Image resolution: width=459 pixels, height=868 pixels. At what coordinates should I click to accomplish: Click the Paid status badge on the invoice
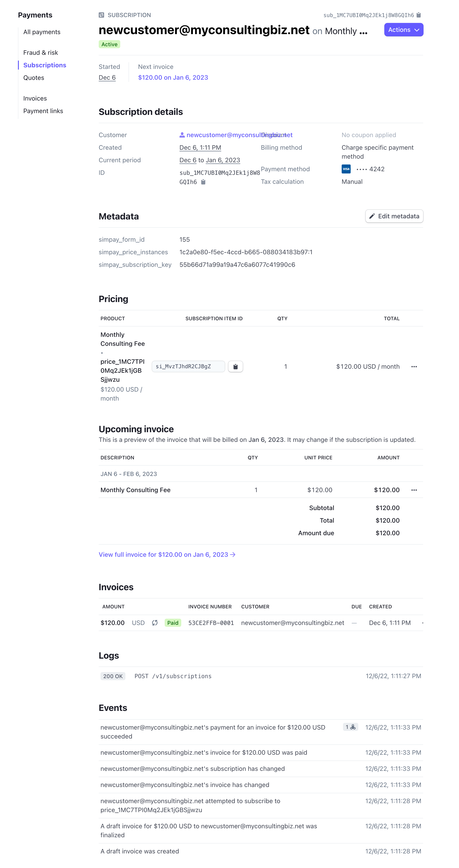pyautogui.click(x=173, y=623)
